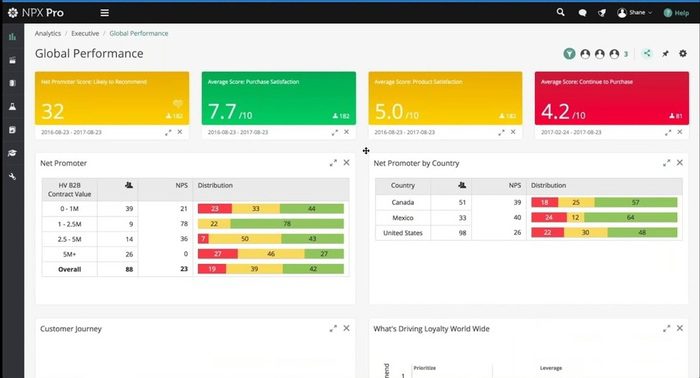This screenshot has height=378, width=700.
Task: Click the first user avatar icon
Action: 585,54
